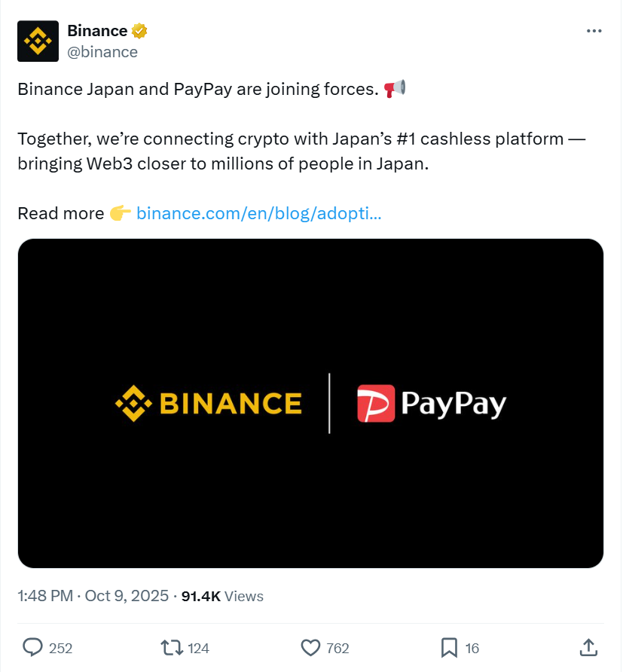Click the red PayPay logo in the image
This screenshot has width=623, height=672.
coord(375,403)
